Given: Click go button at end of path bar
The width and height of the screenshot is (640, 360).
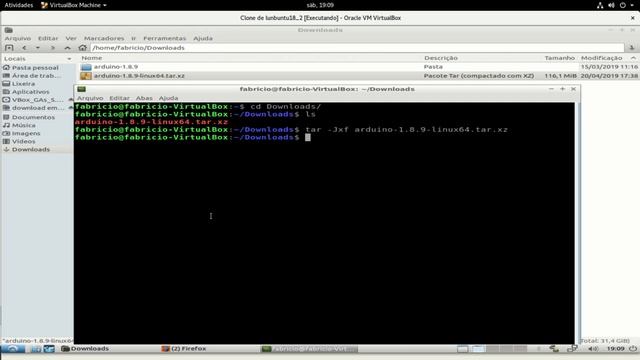Looking at the screenshot, I should [631, 48].
